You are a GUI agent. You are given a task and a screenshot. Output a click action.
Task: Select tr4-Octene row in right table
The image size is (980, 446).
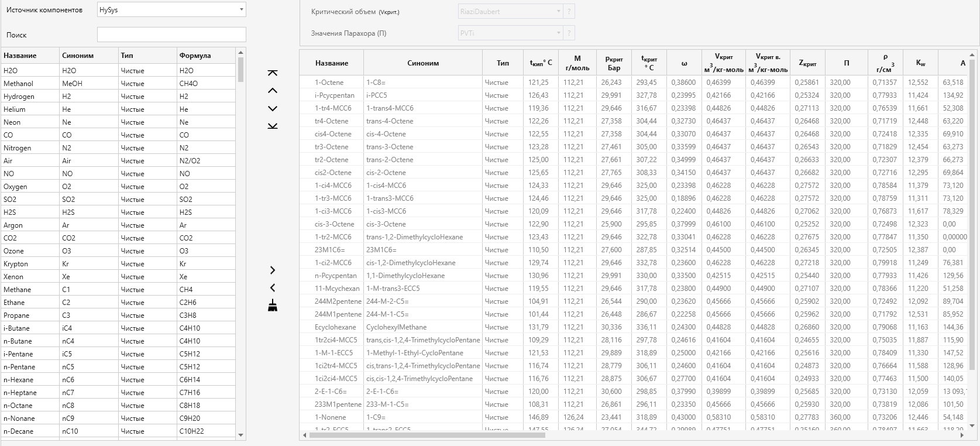click(634, 121)
